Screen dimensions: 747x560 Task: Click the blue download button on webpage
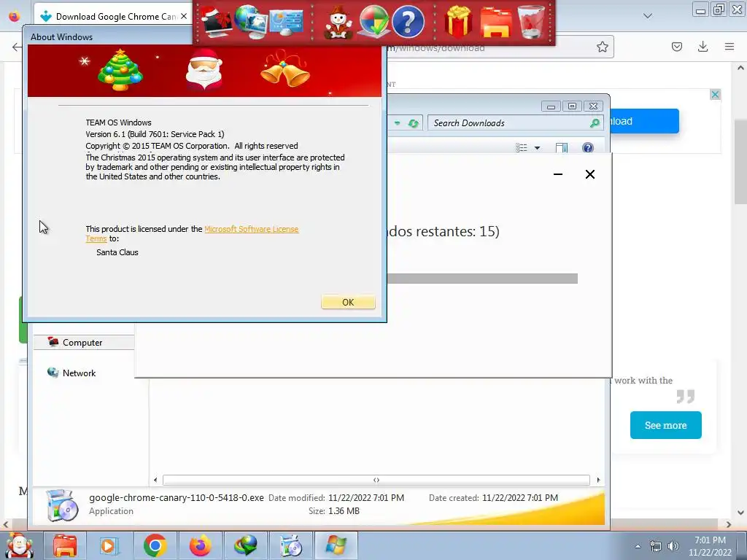tap(644, 121)
